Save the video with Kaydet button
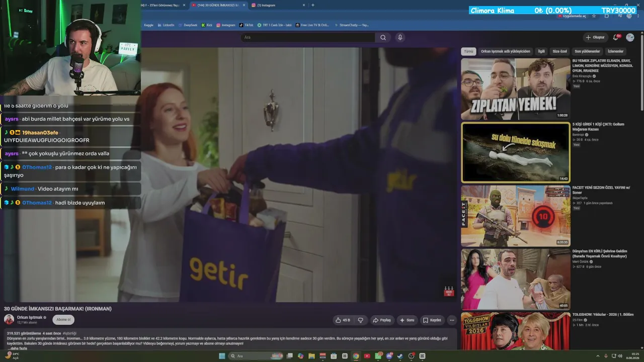The width and height of the screenshot is (644, 362). (x=432, y=320)
